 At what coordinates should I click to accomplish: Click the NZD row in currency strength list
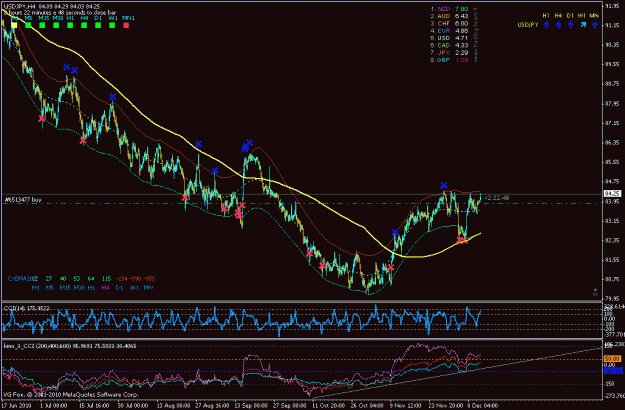[450, 9]
